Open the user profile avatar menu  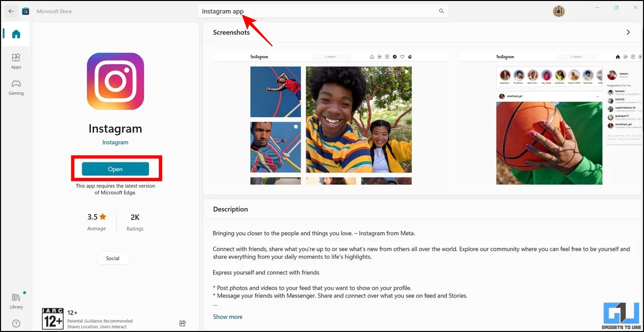click(x=559, y=11)
